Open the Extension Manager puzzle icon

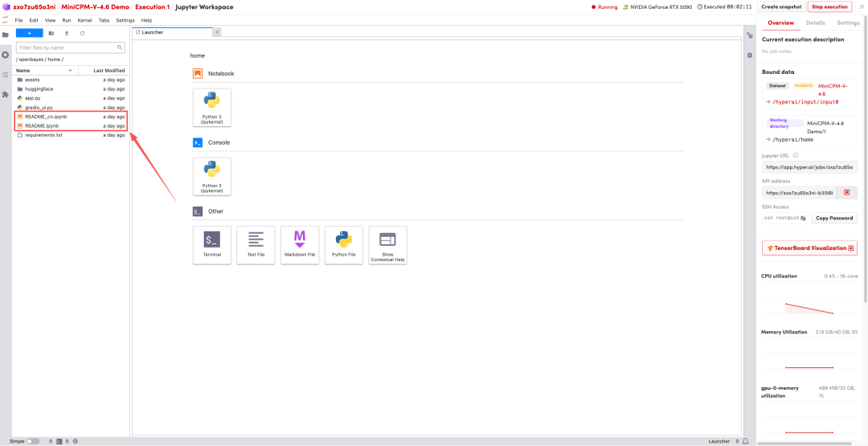coord(6,95)
